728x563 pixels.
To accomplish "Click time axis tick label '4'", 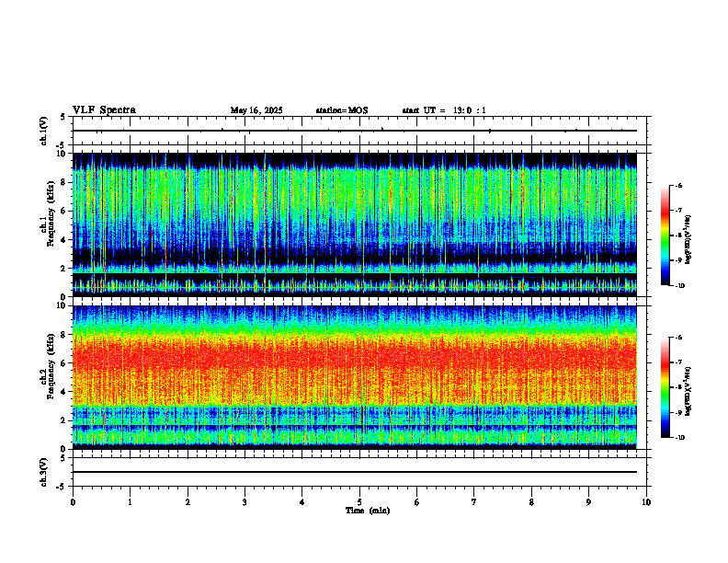I will point(302,502).
